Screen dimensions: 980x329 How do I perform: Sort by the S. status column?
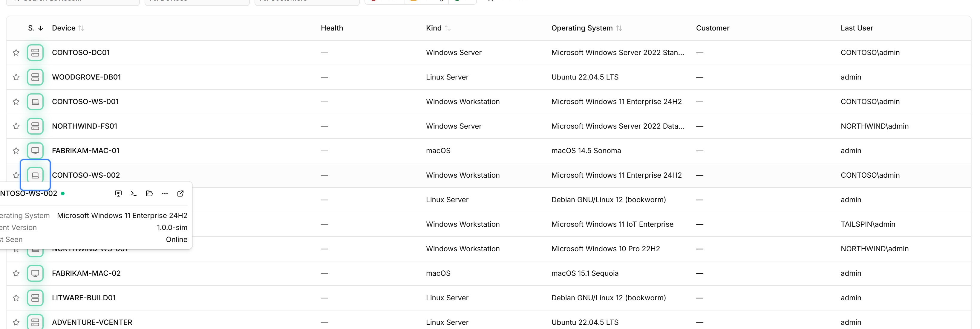[35, 28]
